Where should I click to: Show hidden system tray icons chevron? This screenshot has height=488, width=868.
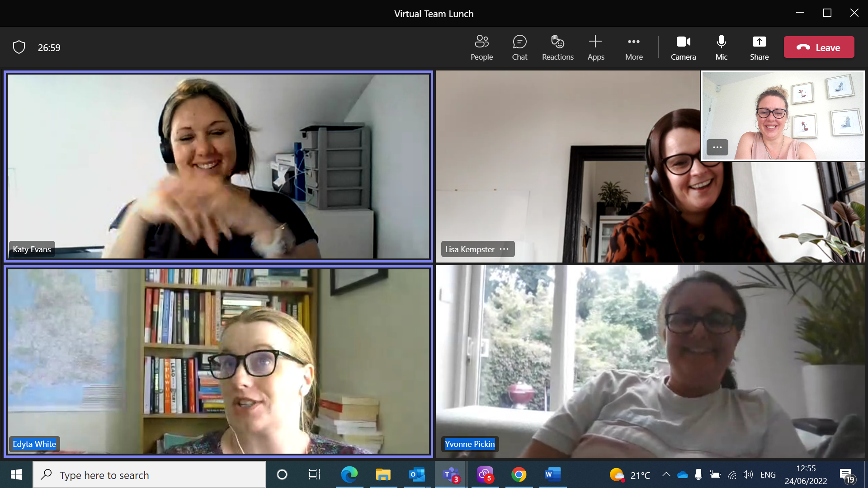click(x=666, y=474)
